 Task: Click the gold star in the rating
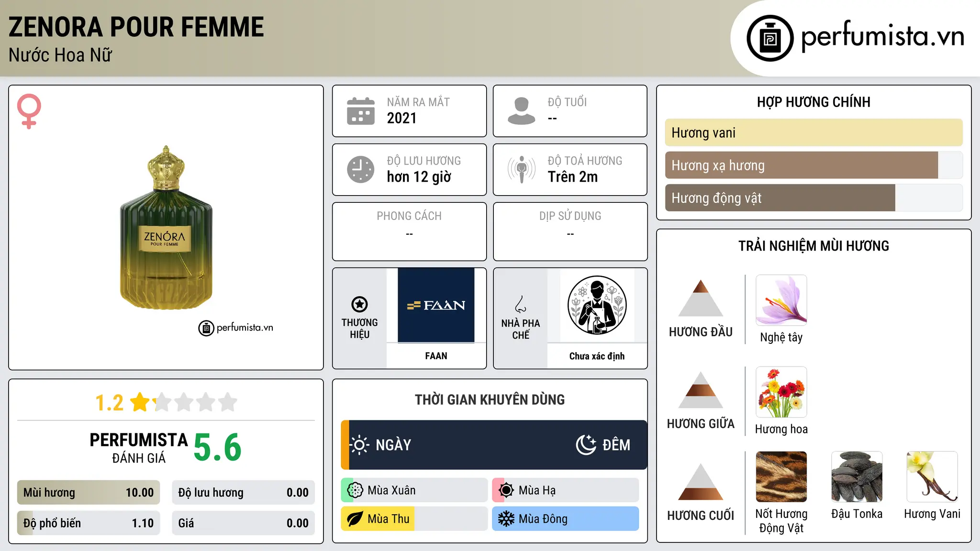pos(140,402)
